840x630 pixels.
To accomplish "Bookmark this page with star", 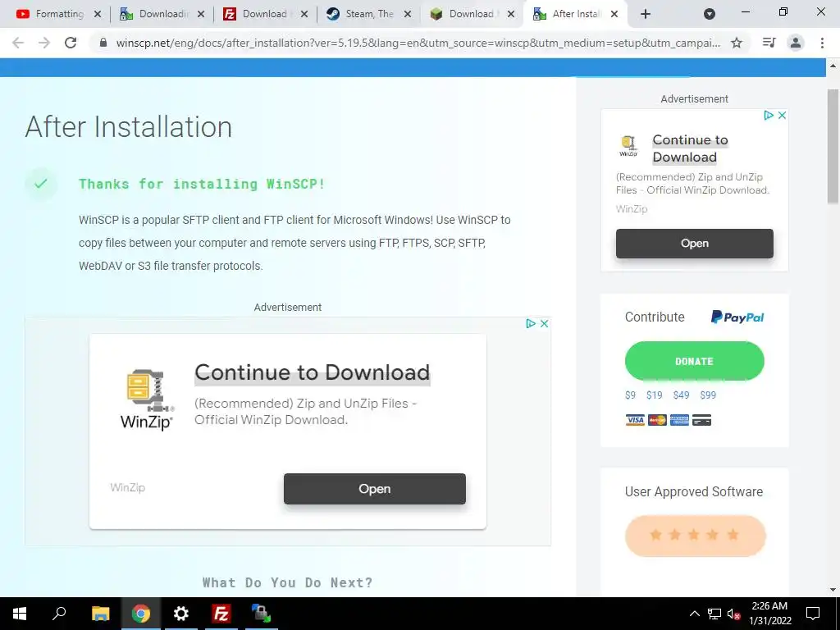I will (x=737, y=43).
